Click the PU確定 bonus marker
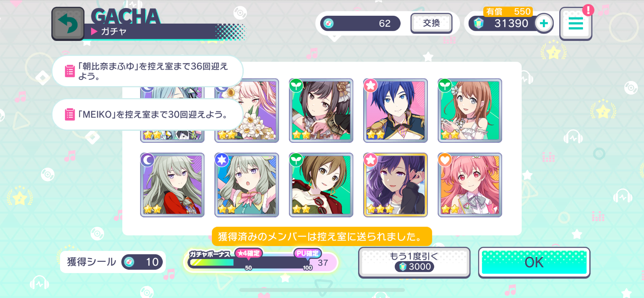Screen dimensions: 644x298 click(x=308, y=253)
